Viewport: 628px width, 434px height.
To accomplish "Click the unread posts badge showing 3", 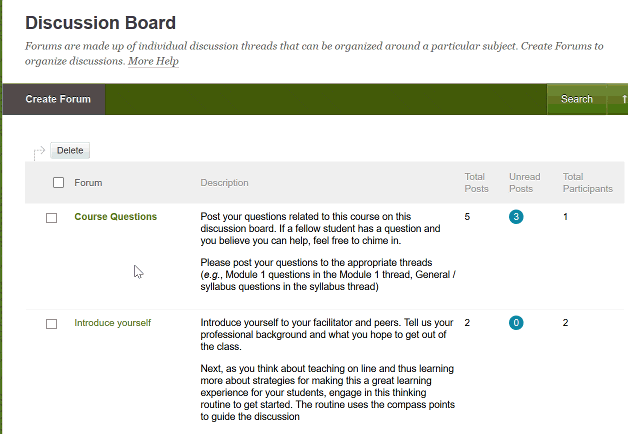I will coord(516,217).
